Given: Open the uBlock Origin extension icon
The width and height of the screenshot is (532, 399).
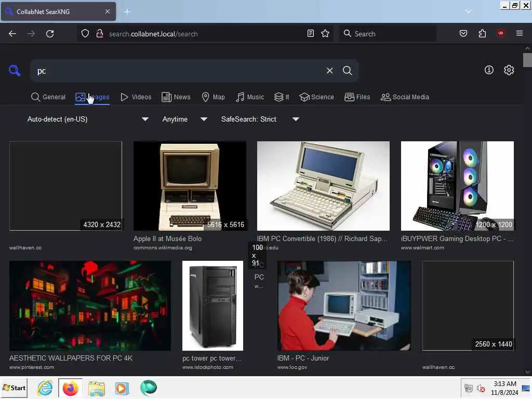Looking at the screenshot, I should click(500, 33).
